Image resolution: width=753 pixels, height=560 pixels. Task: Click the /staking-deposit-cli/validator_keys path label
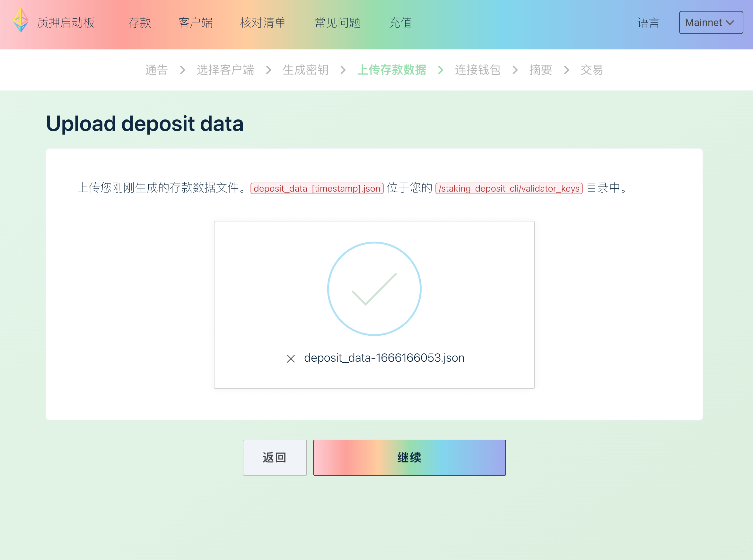click(509, 188)
